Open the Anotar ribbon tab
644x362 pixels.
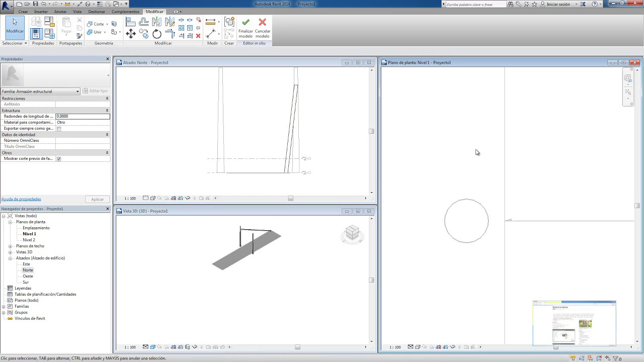click(x=60, y=12)
